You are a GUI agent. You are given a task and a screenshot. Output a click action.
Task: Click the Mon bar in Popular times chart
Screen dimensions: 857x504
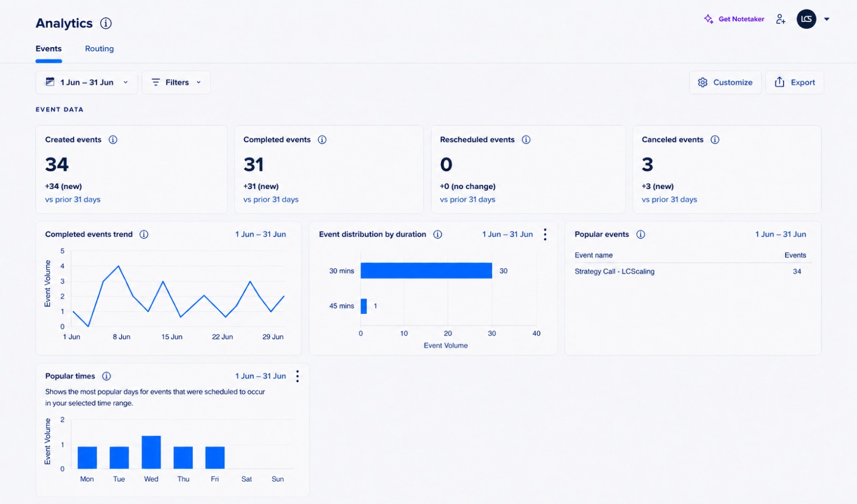click(x=87, y=458)
